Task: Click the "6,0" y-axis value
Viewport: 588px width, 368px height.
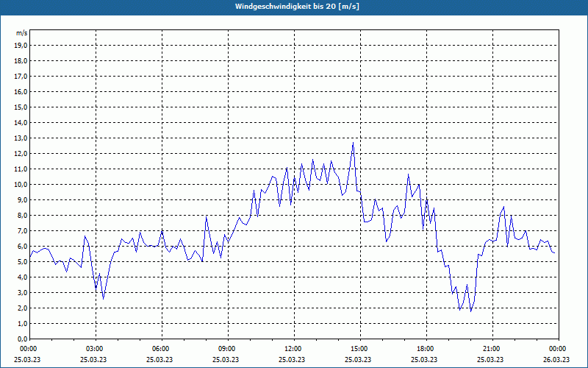Action: (23, 247)
